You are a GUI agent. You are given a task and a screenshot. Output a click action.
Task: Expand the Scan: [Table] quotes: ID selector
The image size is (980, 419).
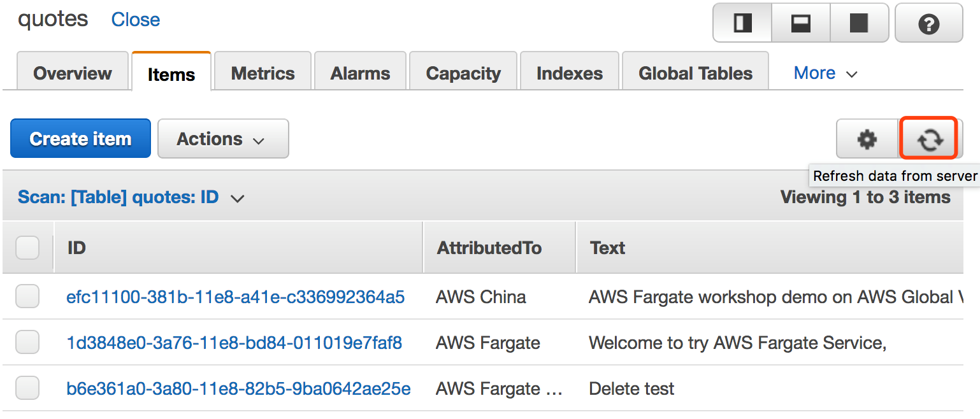[x=131, y=197]
